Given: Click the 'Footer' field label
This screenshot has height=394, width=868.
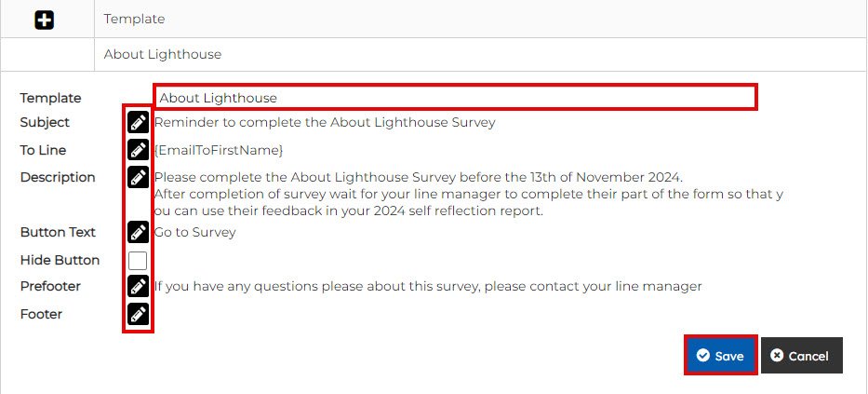Looking at the screenshot, I should coord(41,314).
